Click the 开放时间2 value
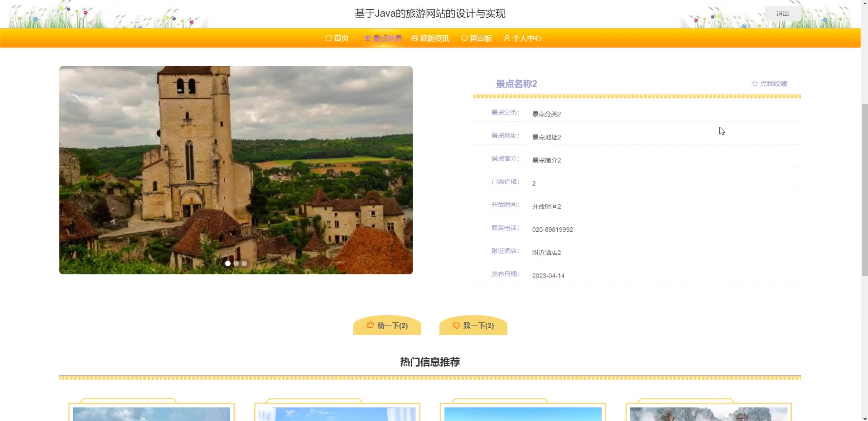The height and width of the screenshot is (421, 868). tap(546, 206)
